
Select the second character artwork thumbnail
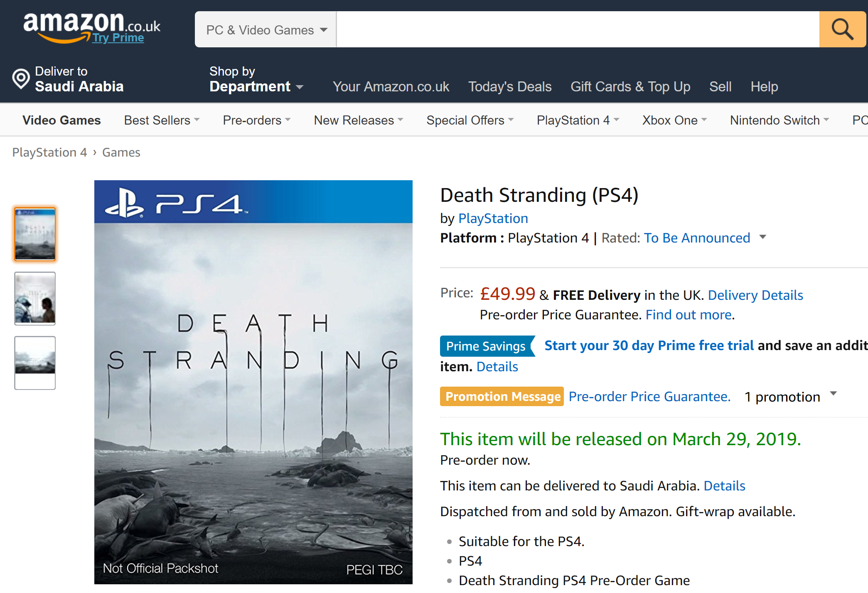35,299
